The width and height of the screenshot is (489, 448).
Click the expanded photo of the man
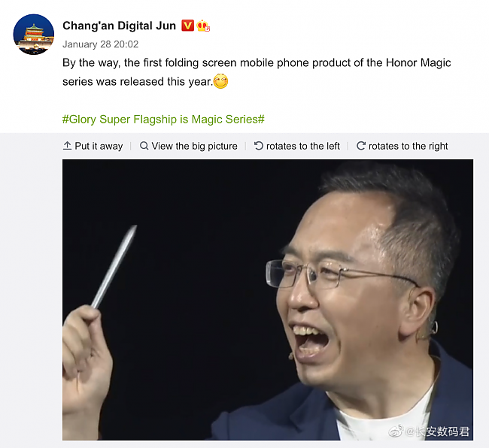[x=268, y=300]
